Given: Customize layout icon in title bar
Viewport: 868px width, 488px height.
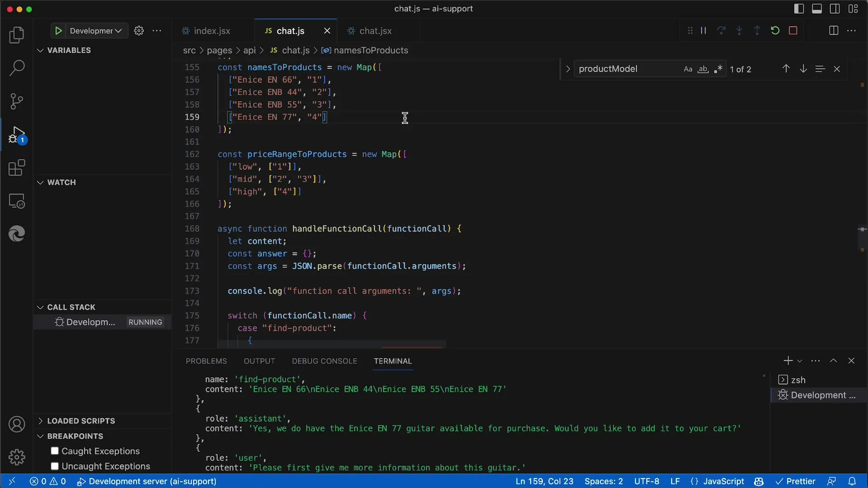Looking at the screenshot, I should coord(853,9).
